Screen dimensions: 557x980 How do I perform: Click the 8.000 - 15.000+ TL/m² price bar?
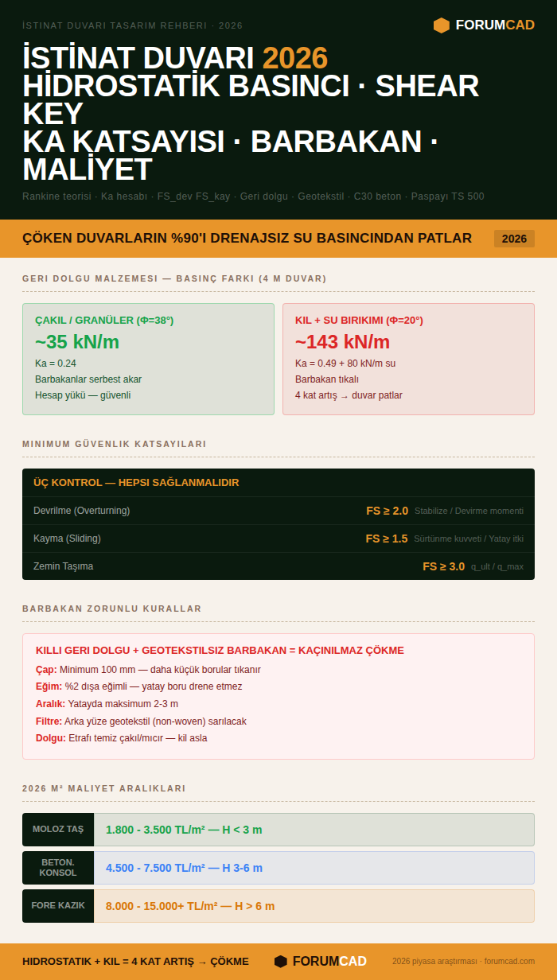(x=314, y=906)
